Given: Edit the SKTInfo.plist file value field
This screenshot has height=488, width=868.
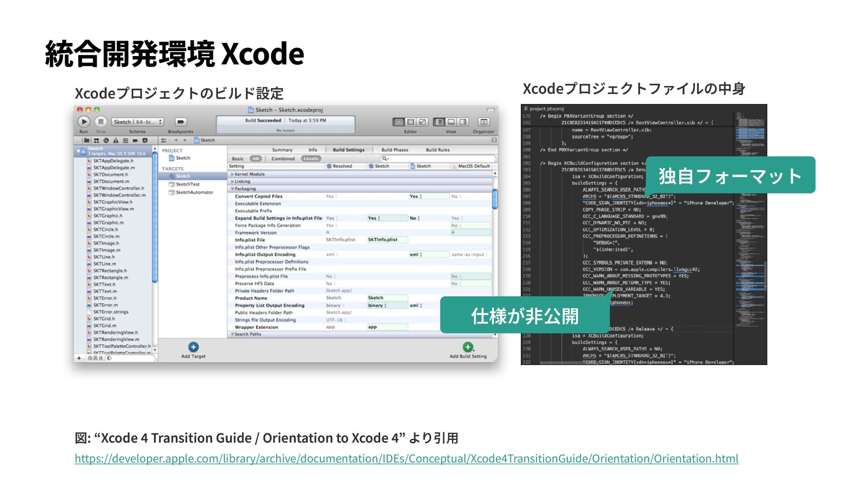Looking at the screenshot, I should click(387, 240).
